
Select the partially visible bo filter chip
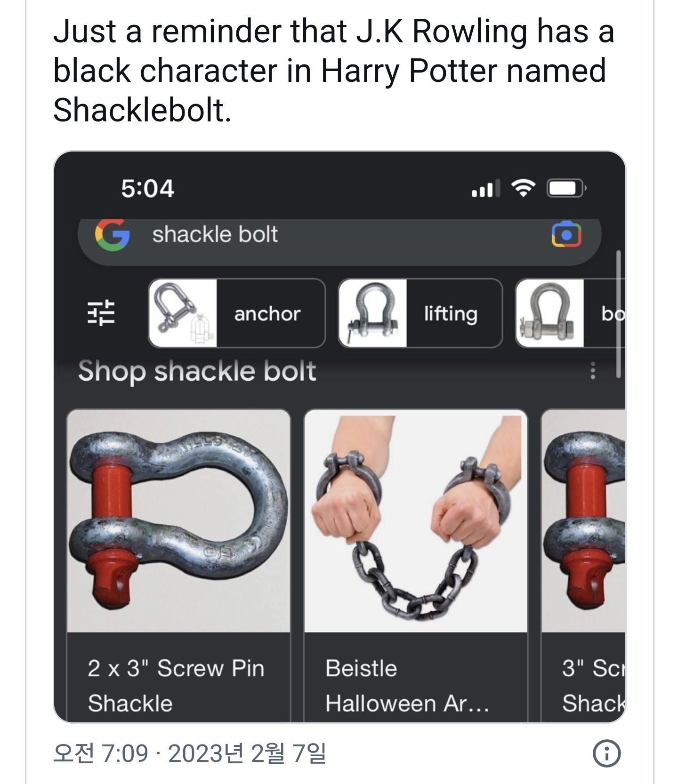point(571,313)
